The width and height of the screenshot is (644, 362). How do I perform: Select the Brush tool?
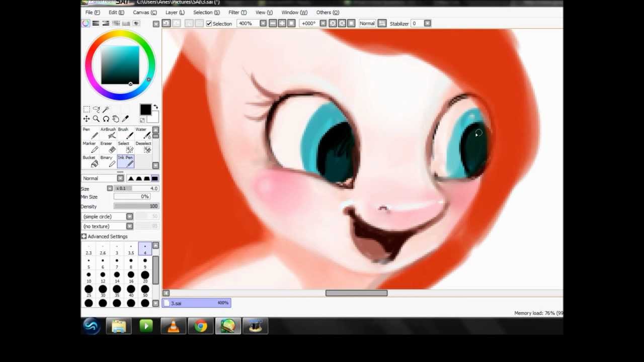(125, 133)
